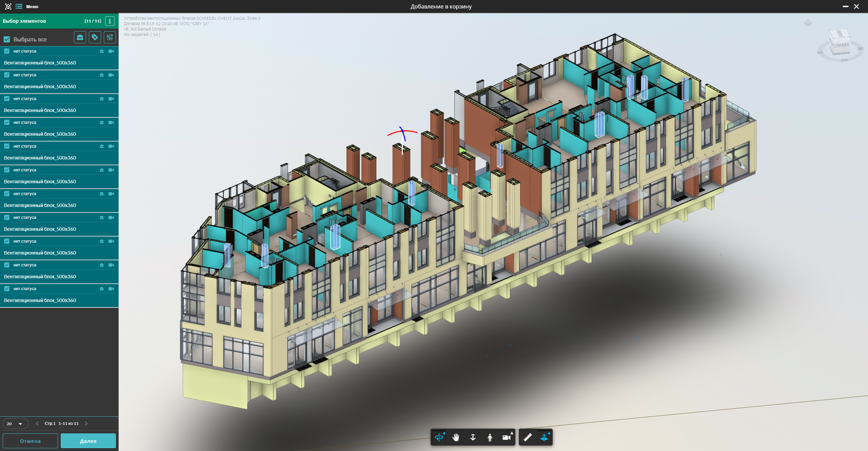Click the briefcase button beside "Выбрать все"
Image resolution: width=868 pixels, height=451 pixels.
click(80, 37)
